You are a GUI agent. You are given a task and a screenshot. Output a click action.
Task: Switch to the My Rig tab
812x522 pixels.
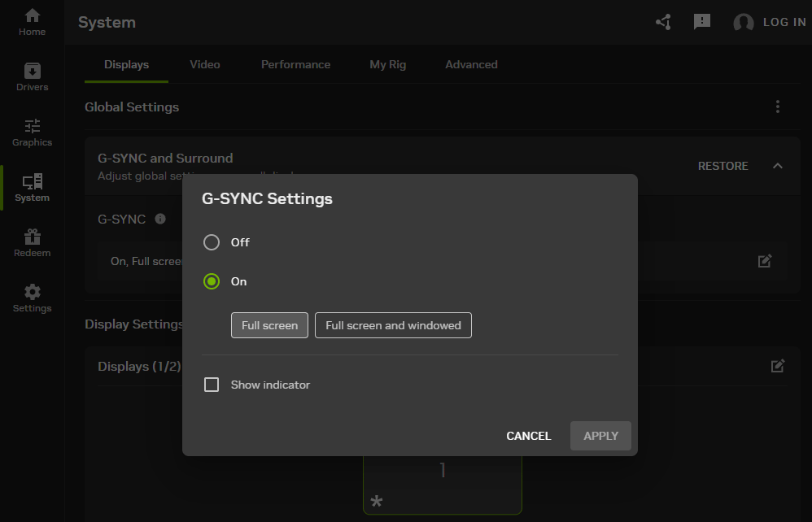pyautogui.click(x=388, y=65)
